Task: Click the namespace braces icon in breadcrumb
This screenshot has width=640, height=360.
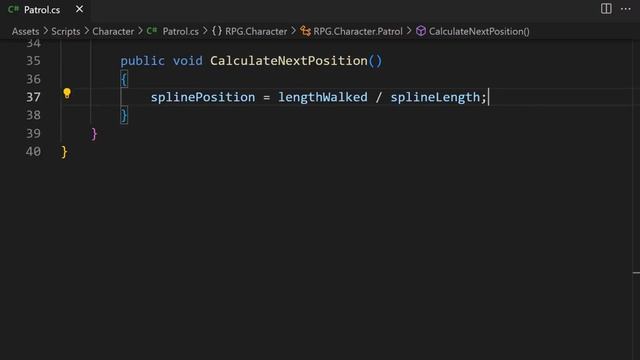Action: (217, 31)
